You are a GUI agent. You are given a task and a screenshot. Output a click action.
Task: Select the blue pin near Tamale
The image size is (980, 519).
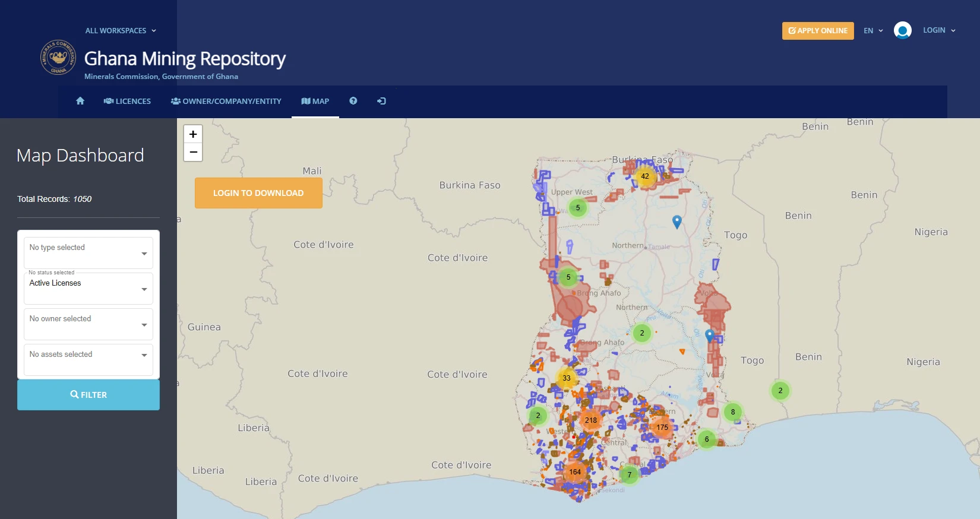click(x=676, y=221)
